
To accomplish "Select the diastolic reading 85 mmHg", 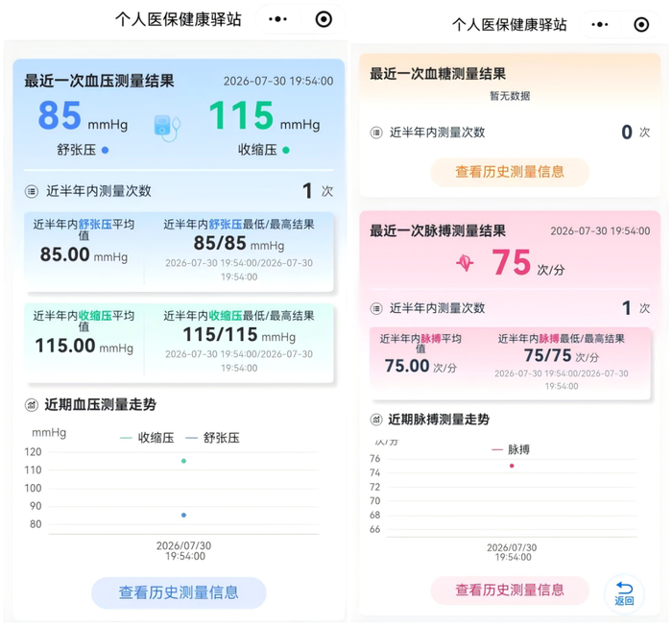I will tap(83, 115).
